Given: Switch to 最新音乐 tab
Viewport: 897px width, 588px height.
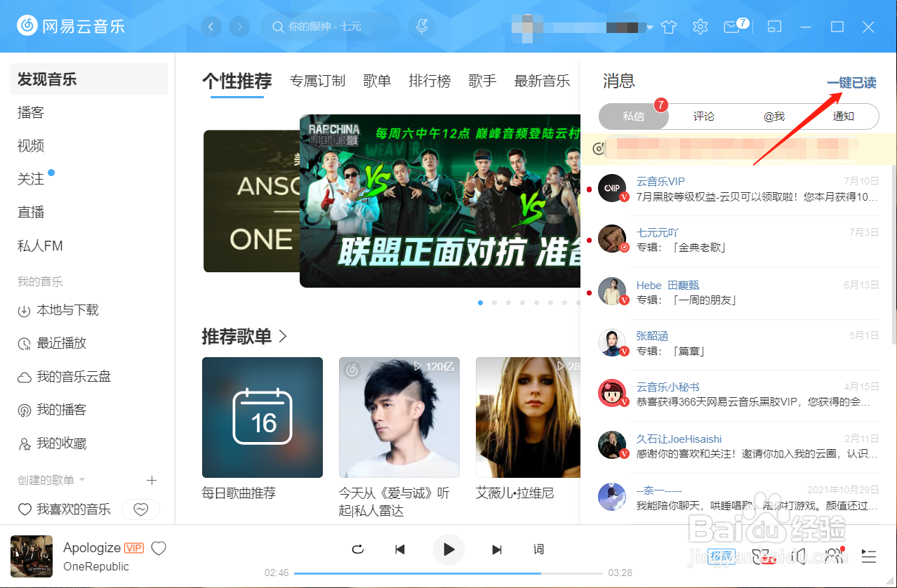Looking at the screenshot, I should [542, 81].
